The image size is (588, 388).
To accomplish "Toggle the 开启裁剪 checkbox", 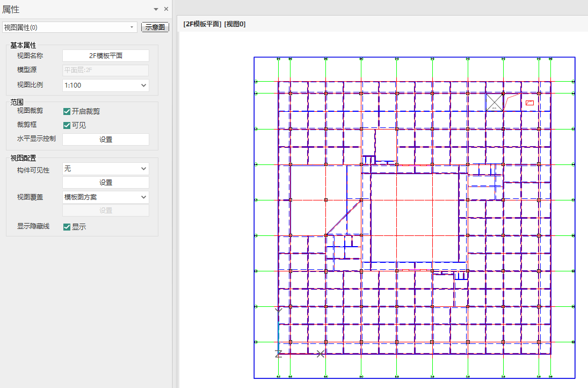I will pyautogui.click(x=67, y=111).
